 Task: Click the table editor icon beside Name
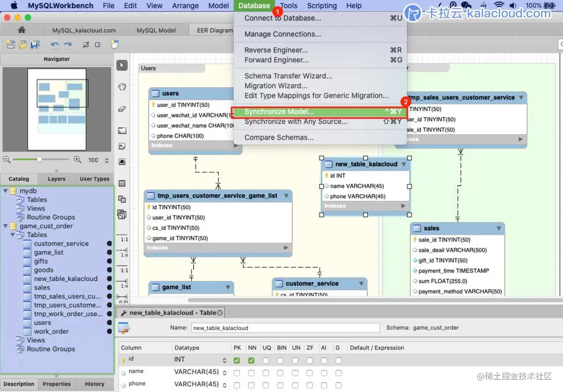coord(124,328)
